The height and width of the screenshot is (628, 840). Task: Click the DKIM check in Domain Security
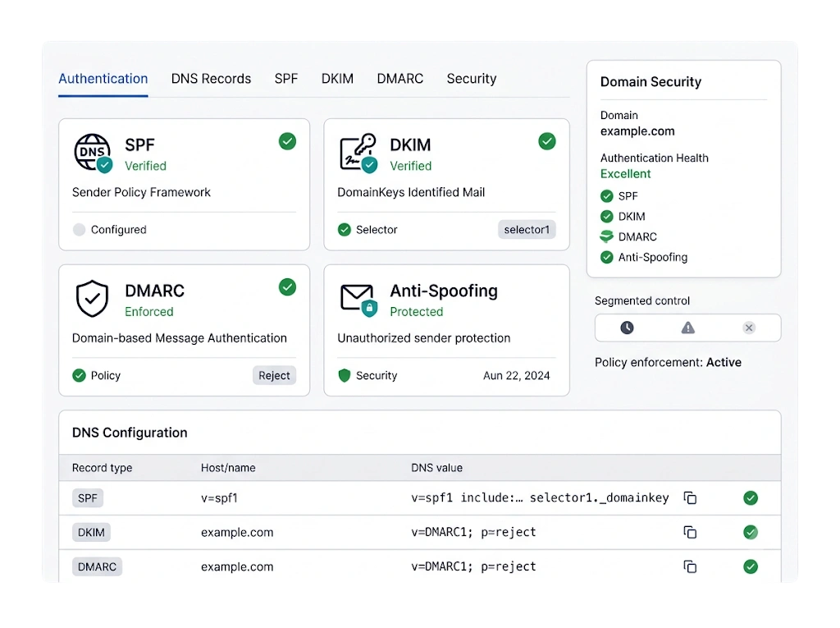coord(606,217)
